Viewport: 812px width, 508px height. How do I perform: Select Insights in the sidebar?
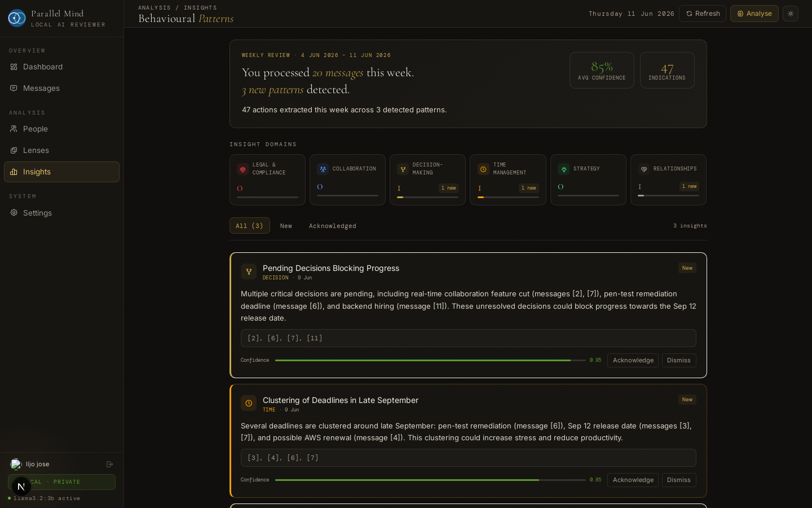pos(61,172)
